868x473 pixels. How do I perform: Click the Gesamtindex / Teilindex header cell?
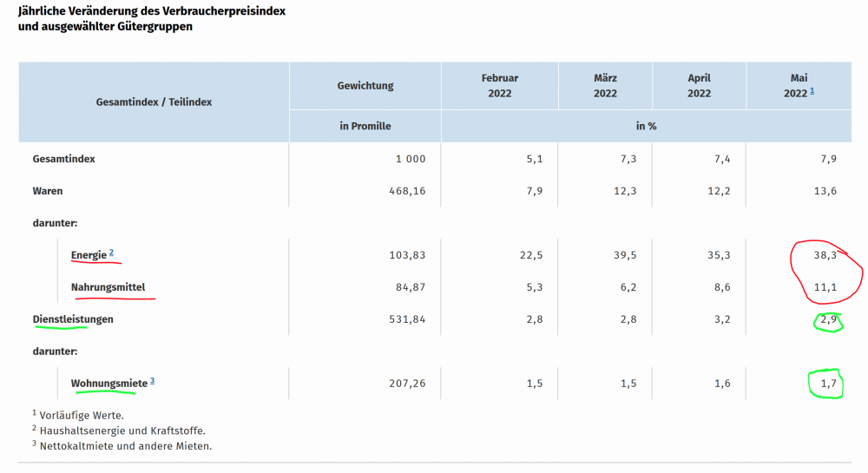click(154, 102)
